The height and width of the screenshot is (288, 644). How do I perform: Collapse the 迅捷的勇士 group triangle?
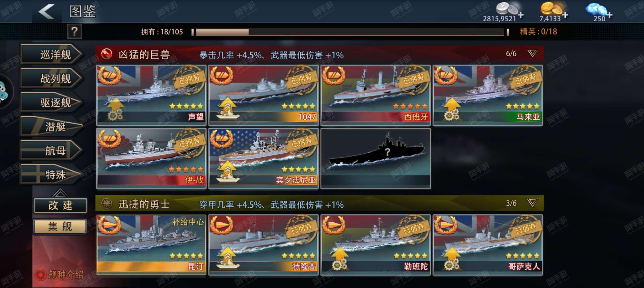[532, 203]
